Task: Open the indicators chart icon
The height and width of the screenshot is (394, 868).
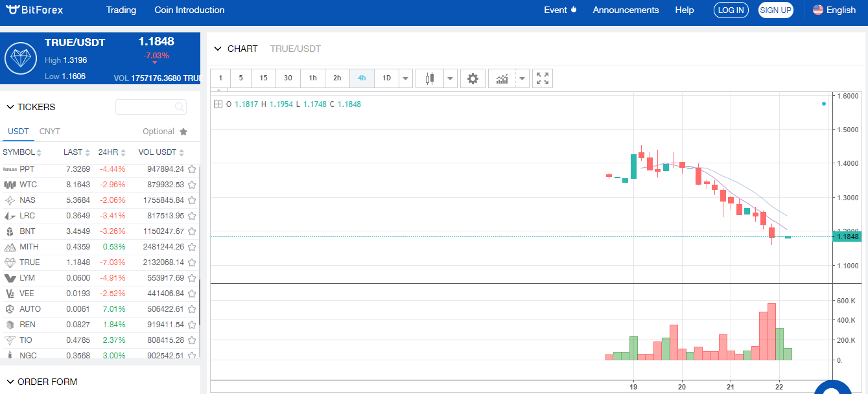Action: click(502, 78)
